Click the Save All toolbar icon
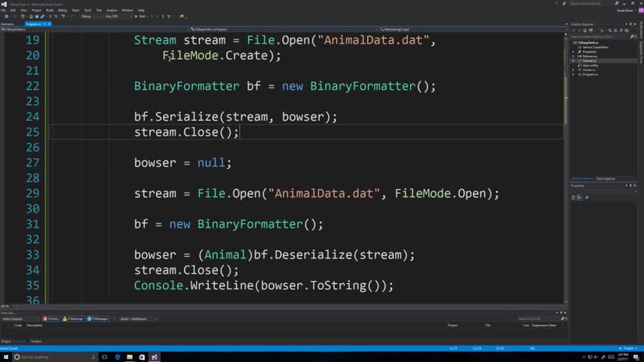 point(42,17)
